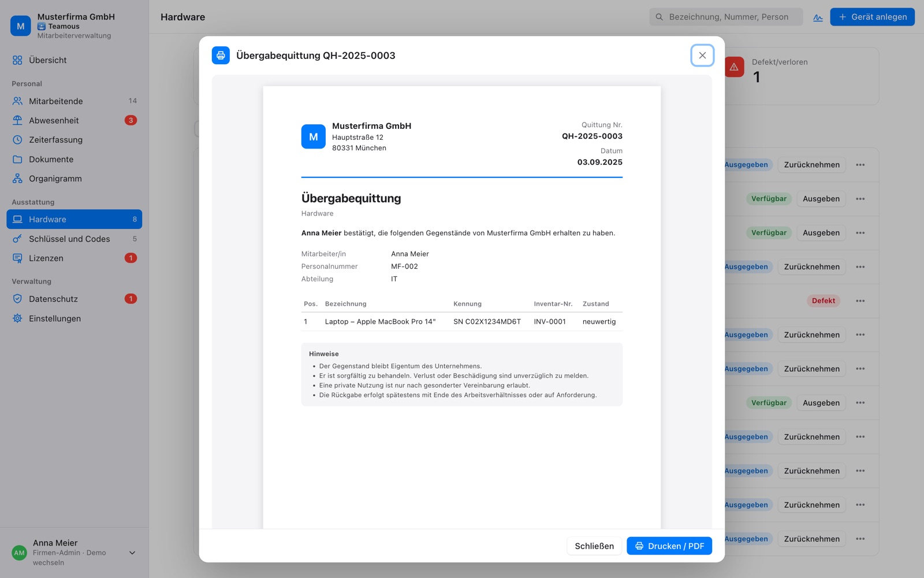Click the Einstellungen gear icon

point(17,318)
